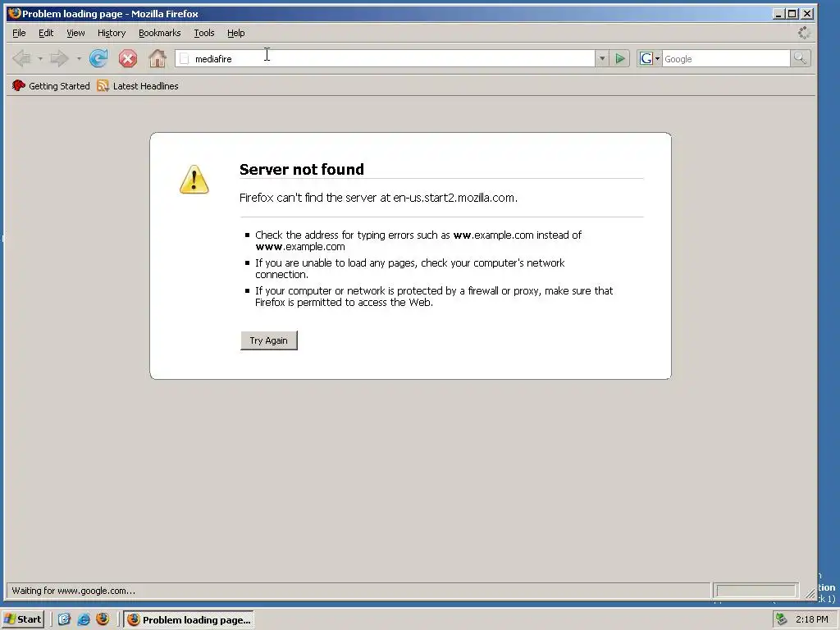Click the network tray icon

click(x=781, y=619)
